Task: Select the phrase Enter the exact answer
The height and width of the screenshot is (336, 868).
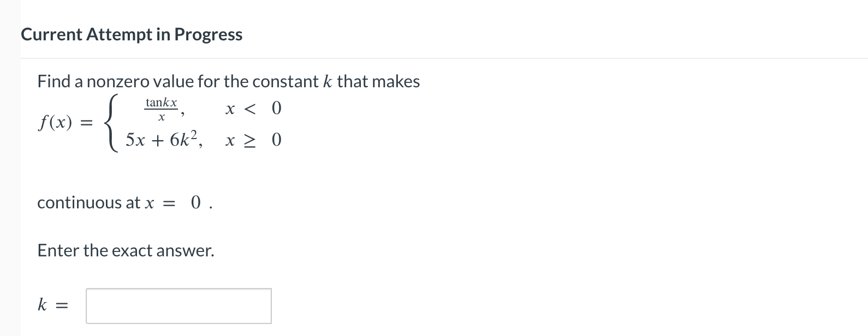Action: click(125, 250)
